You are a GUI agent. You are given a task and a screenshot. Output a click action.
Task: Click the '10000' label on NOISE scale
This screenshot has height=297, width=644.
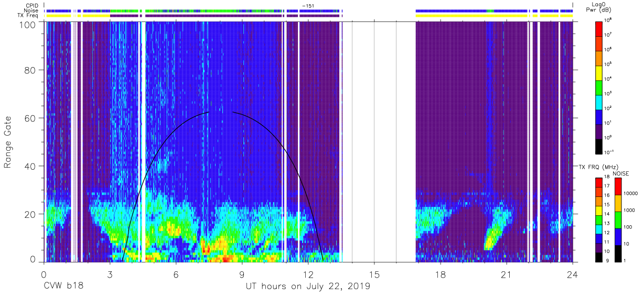(x=632, y=193)
